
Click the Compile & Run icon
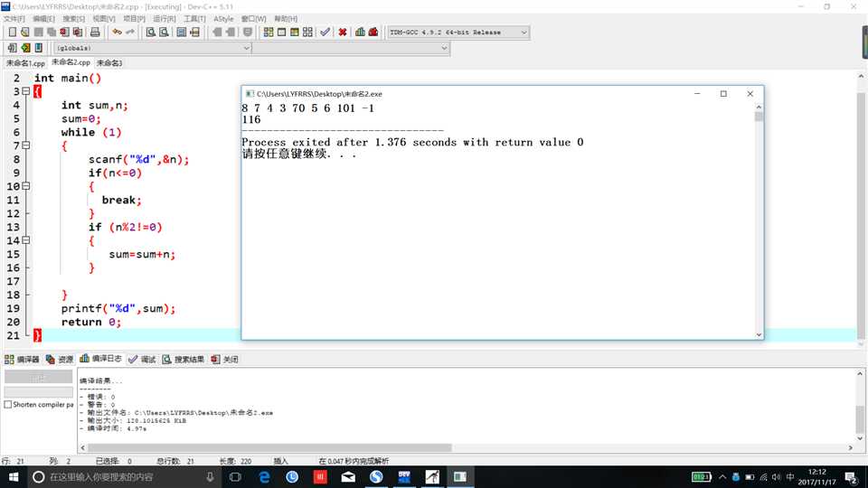point(295,33)
